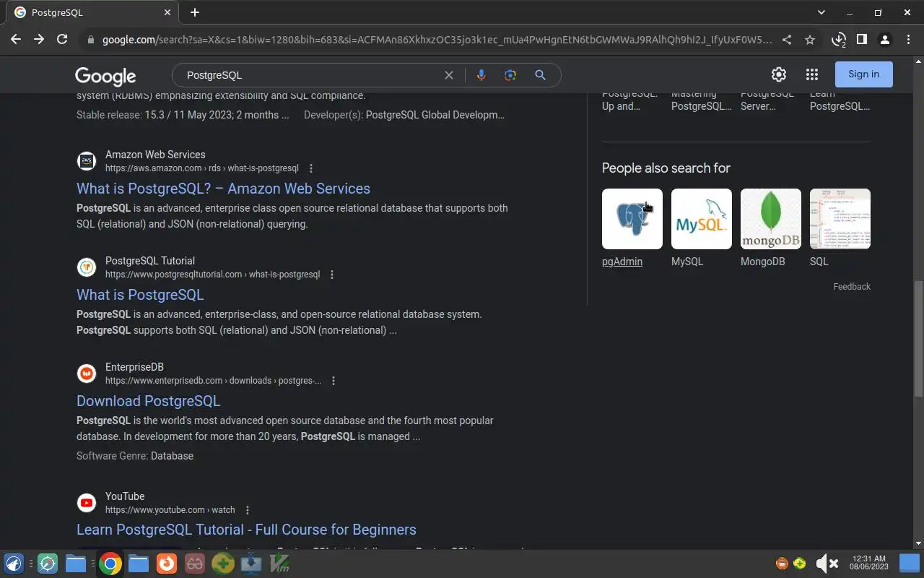
Task: Click the YouTube favicon
Action: coord(87,503)
